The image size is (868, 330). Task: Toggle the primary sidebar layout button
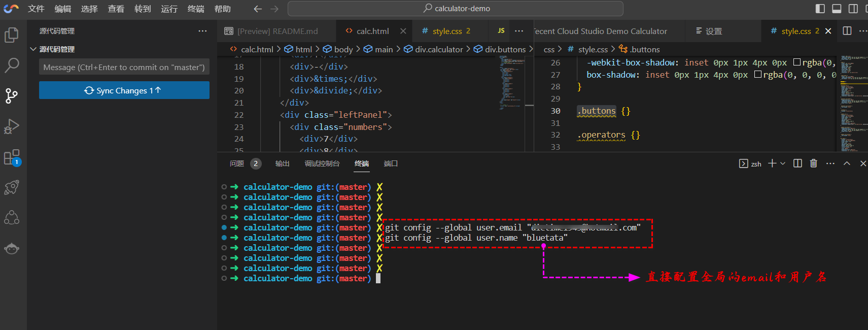pyautogui.click(x=820, y=9)
